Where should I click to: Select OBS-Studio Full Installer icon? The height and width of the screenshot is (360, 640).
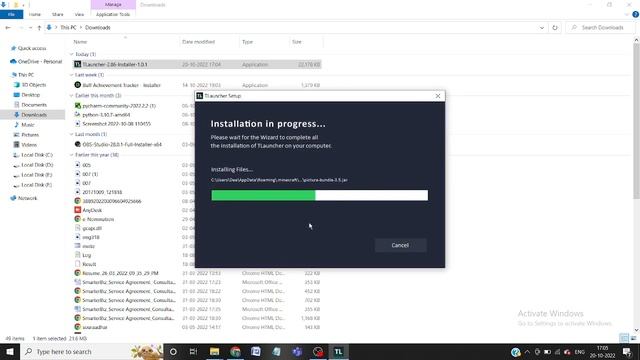click(x=78, y=144)
